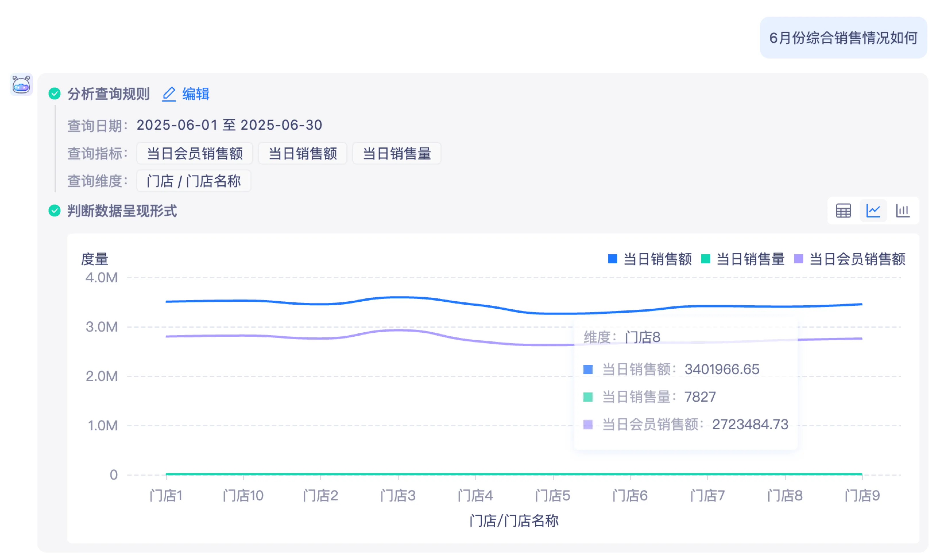The image size is (936, 560).
Task: Toggle 当日销售额 series in chart legend
Action: [x=657, y=259]
